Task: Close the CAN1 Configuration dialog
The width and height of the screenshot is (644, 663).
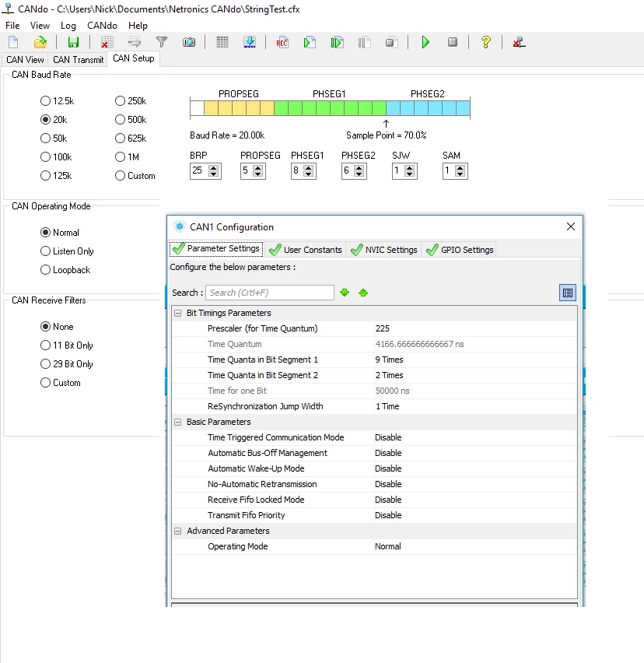Action: click(570, 226)
